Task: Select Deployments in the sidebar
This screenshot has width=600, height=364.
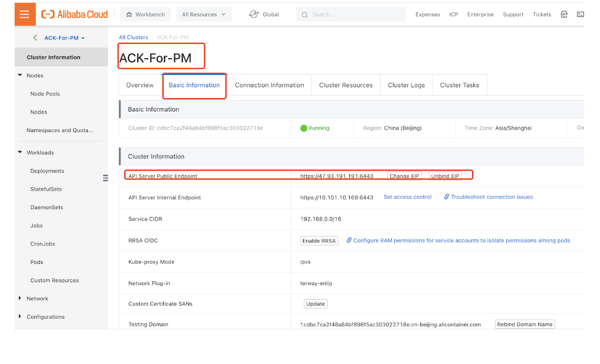Action: point(48,171)
